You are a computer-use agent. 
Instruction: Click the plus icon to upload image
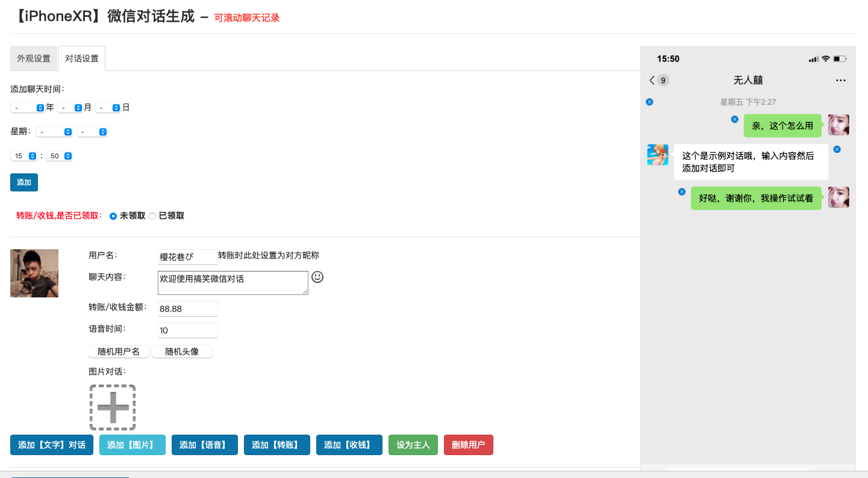pyautogui.click(x=113, y=408)
